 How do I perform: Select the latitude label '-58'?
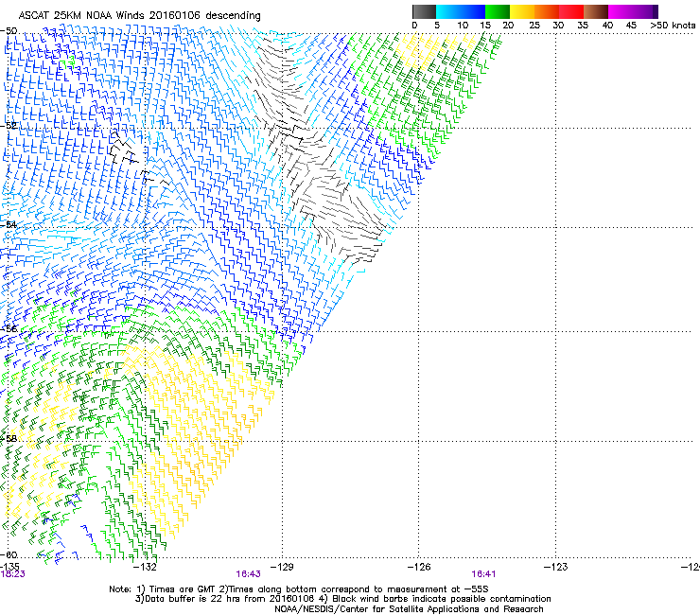point(9,439)
